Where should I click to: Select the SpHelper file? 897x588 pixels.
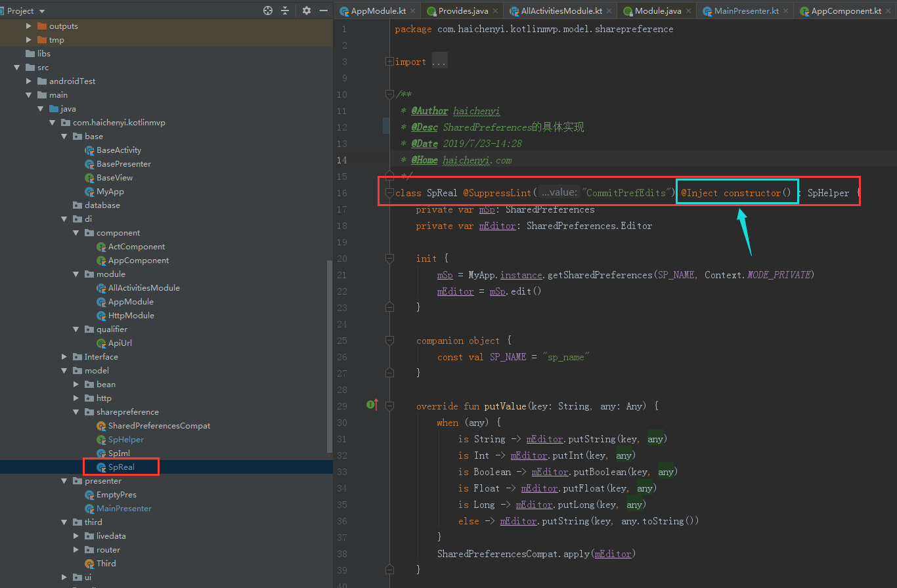(x=120, y=440)
